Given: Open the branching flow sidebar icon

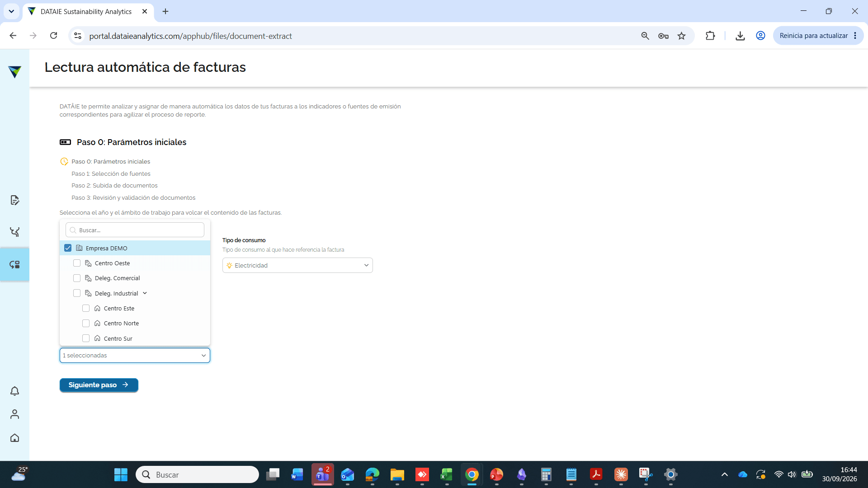Looking at the screenshot, I should [x=14, y=232].
